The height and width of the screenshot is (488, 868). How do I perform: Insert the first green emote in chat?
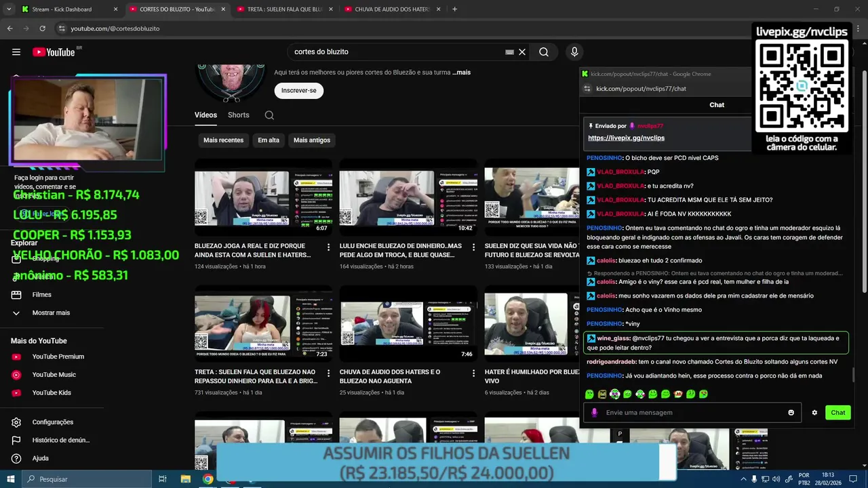pos(589,394)
